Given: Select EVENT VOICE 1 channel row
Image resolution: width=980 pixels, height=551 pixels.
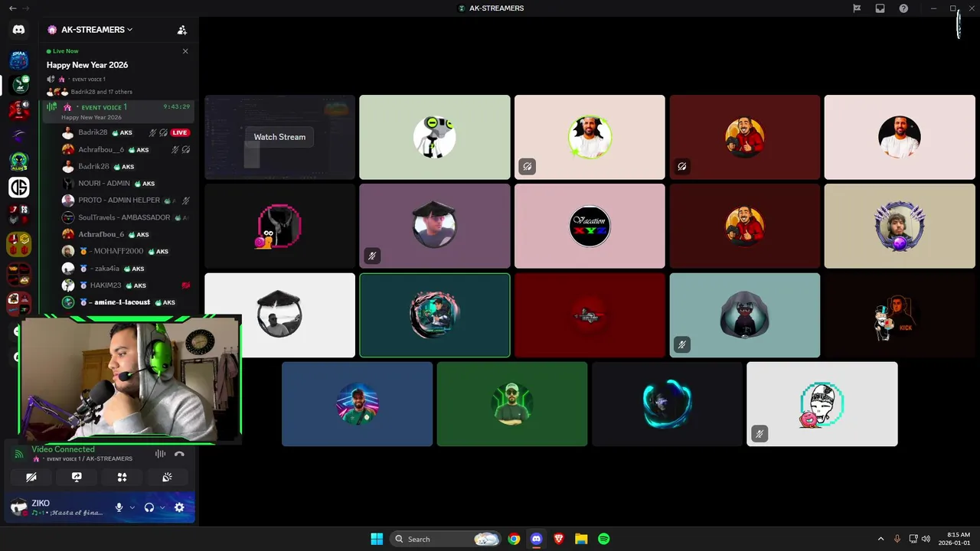Looking at the screenshot, I should point(118,112).
